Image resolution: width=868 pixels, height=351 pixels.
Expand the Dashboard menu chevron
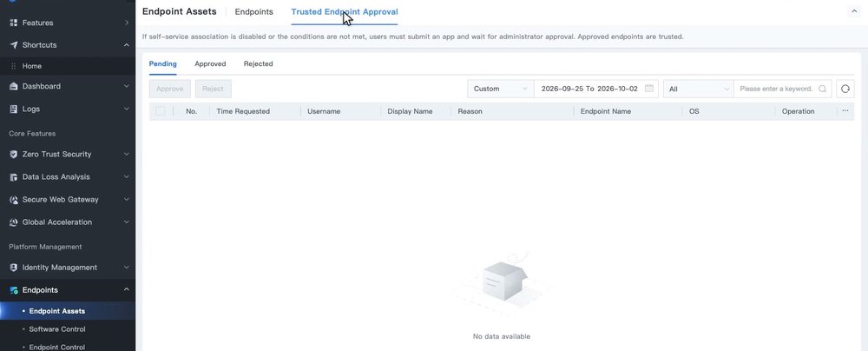pyautogui.click(x=126, y=87)
